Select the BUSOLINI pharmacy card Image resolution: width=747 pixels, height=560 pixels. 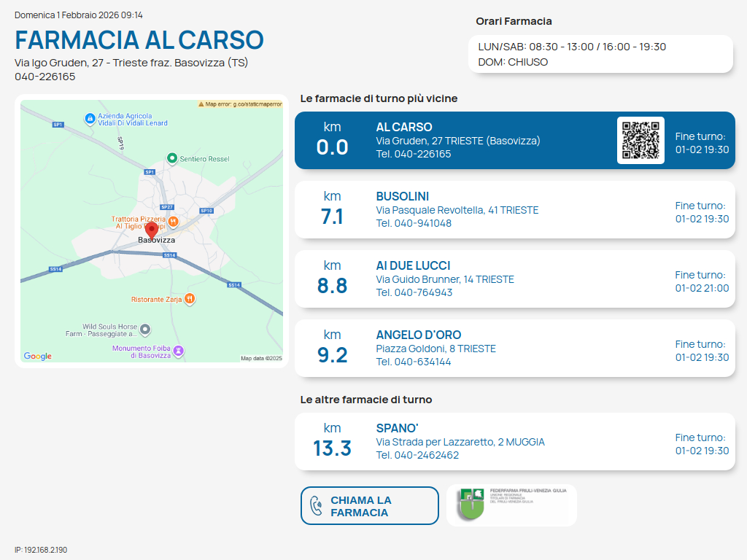[x=514, y=210]
